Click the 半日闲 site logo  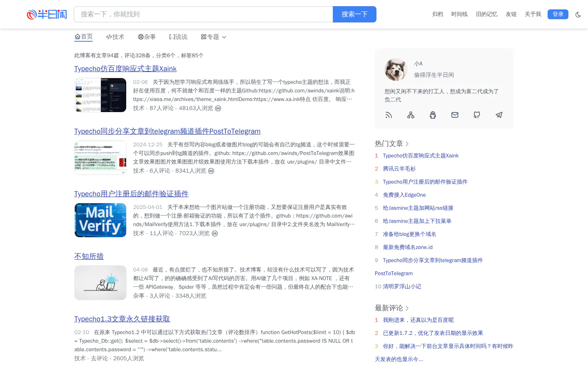pos(47,14)
